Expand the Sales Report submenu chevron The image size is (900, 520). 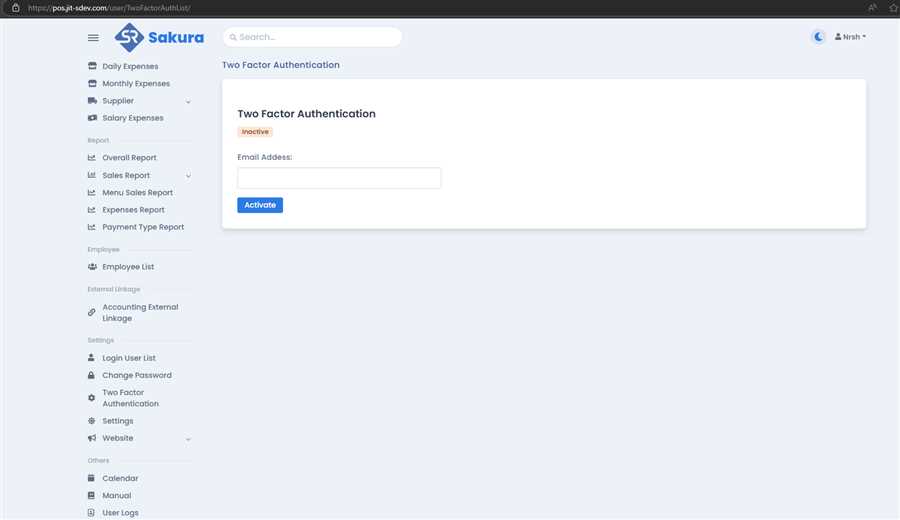[x=188, y=176]
